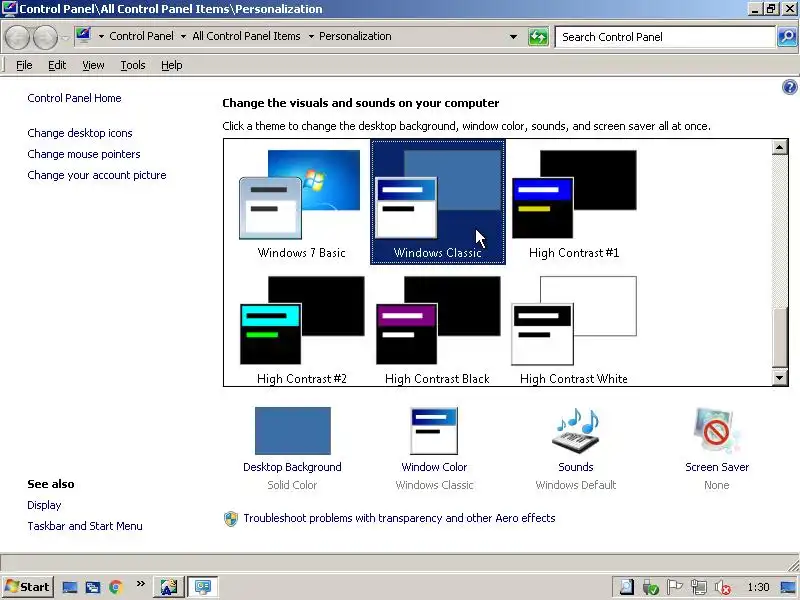Image resolution: width=800 pixels, height=600 pixels.
Task: Click the muted volume tray icon
Action: (x=722, y=587)
